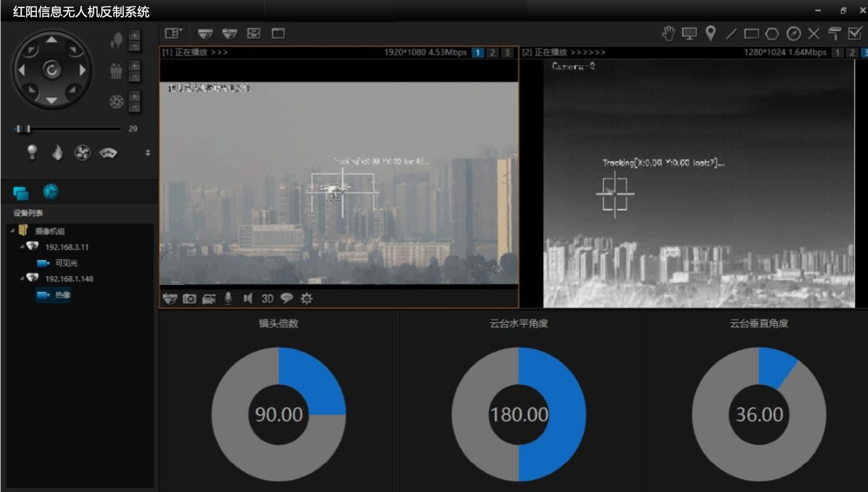This screenshot has width=868, height=492.
Task: Click the PTZ speed slider set to 29
Action: (x=24, y=128)
